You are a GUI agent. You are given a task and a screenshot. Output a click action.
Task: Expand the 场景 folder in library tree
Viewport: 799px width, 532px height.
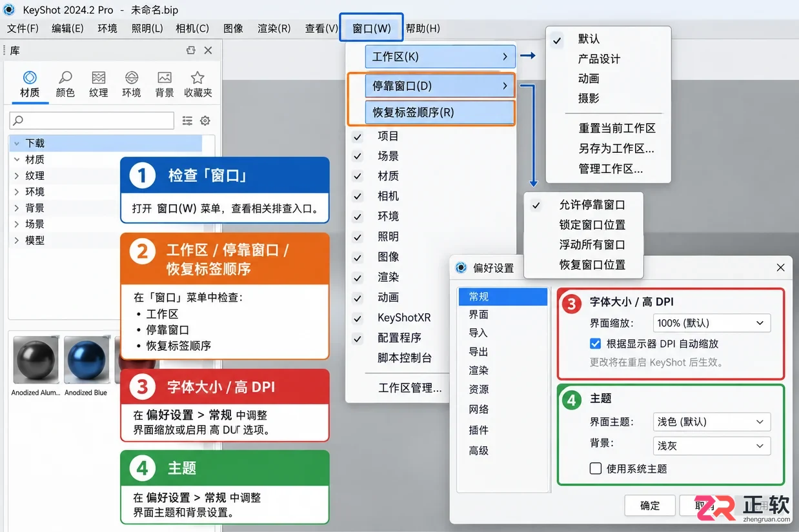17,224
